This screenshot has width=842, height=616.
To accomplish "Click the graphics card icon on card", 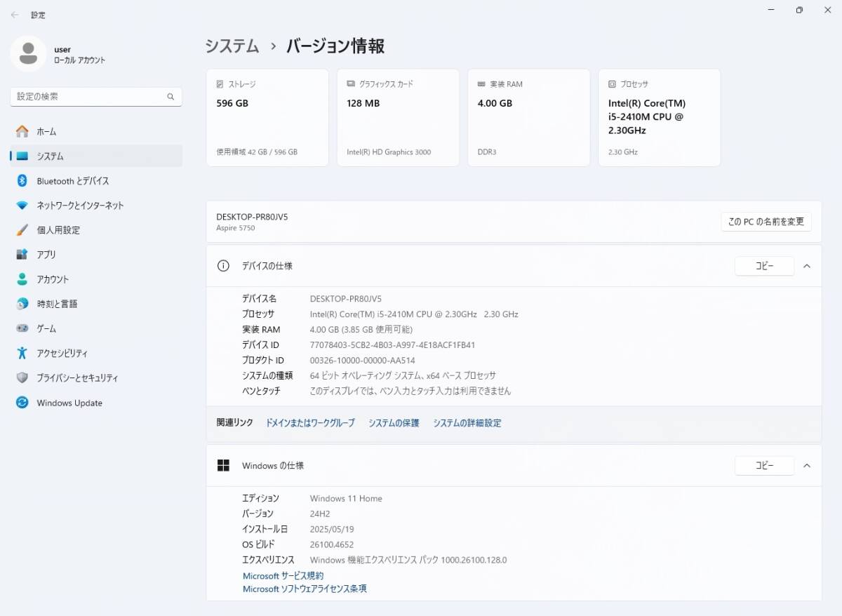I will click(x=351, y=84).
